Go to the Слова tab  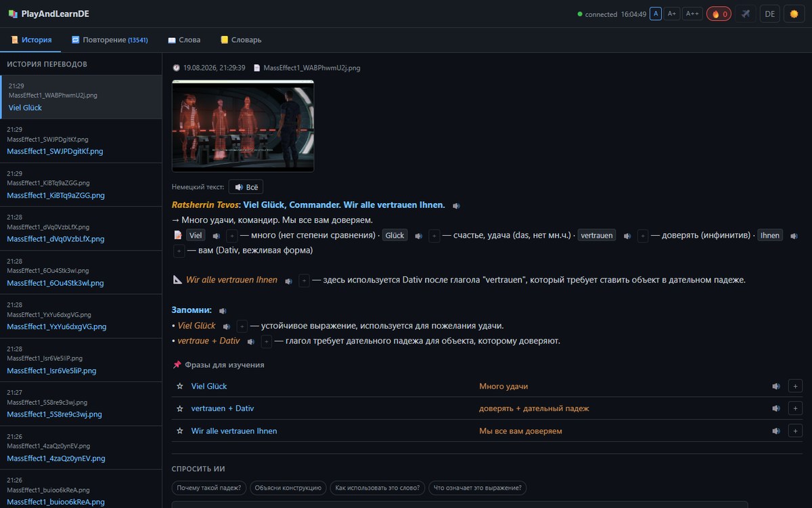tap(184, 40)
